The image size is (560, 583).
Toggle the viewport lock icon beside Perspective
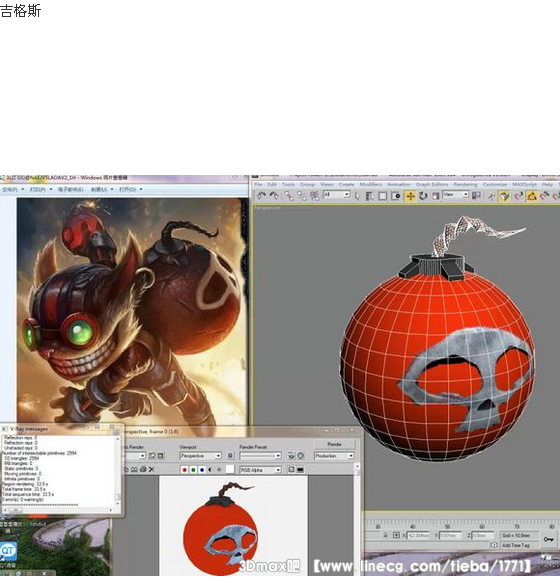click(x=230, y=455)
